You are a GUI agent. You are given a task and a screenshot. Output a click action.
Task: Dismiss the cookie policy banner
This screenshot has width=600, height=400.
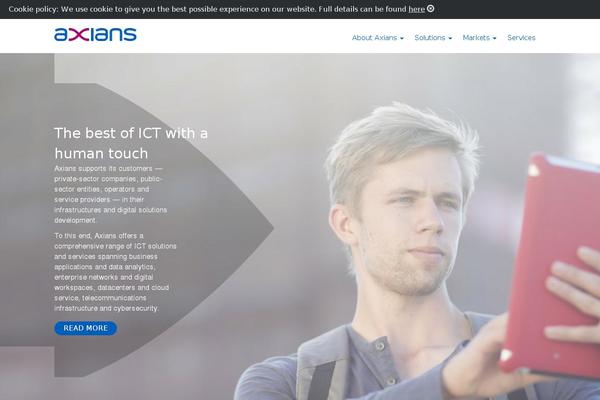click(430, 8)
